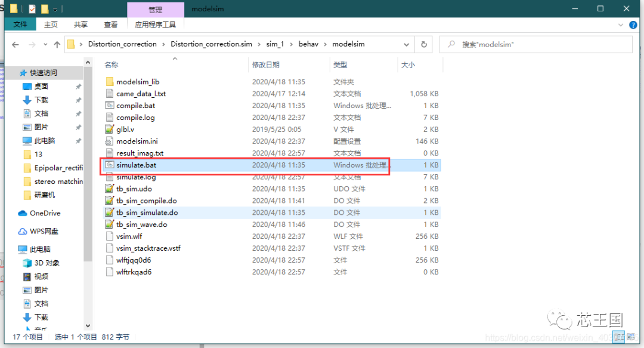Open 桌面 under quick access
644x348 pixels.
[41, 87]
